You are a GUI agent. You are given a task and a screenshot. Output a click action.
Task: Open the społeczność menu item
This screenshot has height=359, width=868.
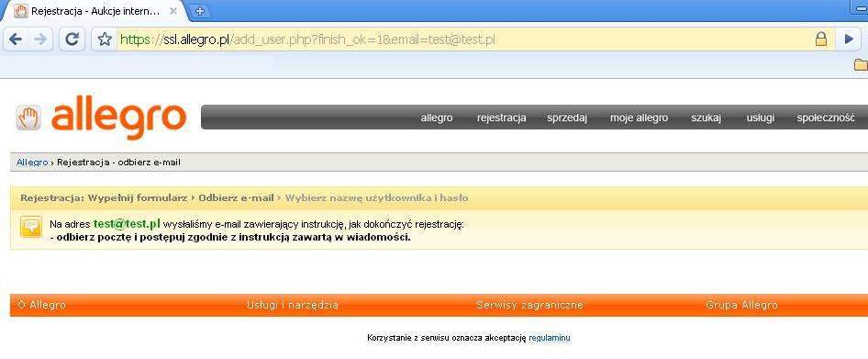[x=826, y=118]
